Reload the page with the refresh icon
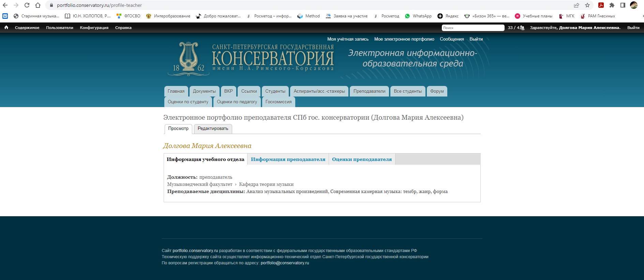 [x=27, y=5]
